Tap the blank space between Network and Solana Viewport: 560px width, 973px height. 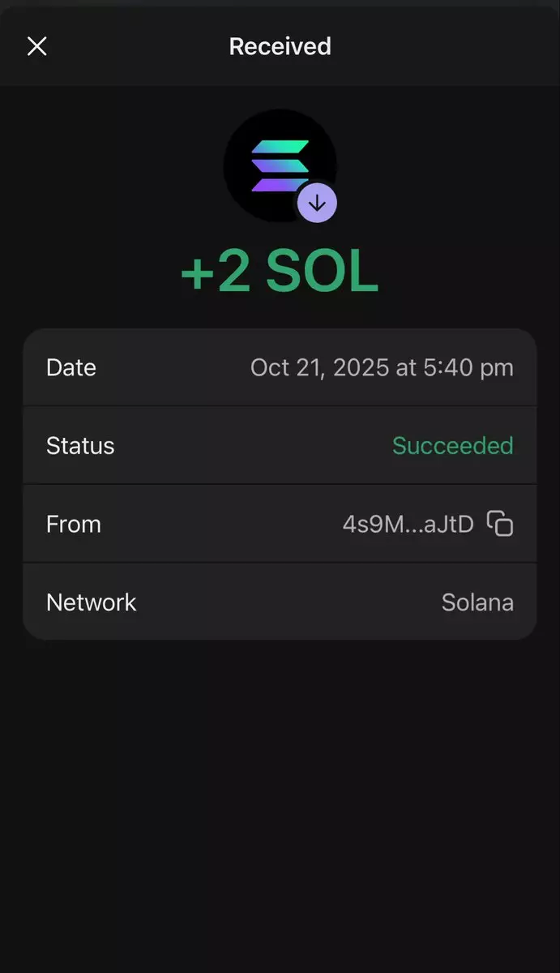tap(288, 602)
